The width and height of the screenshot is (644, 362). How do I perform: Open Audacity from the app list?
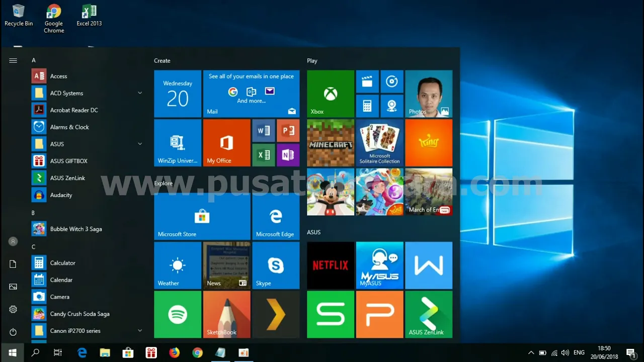point(88,195)
